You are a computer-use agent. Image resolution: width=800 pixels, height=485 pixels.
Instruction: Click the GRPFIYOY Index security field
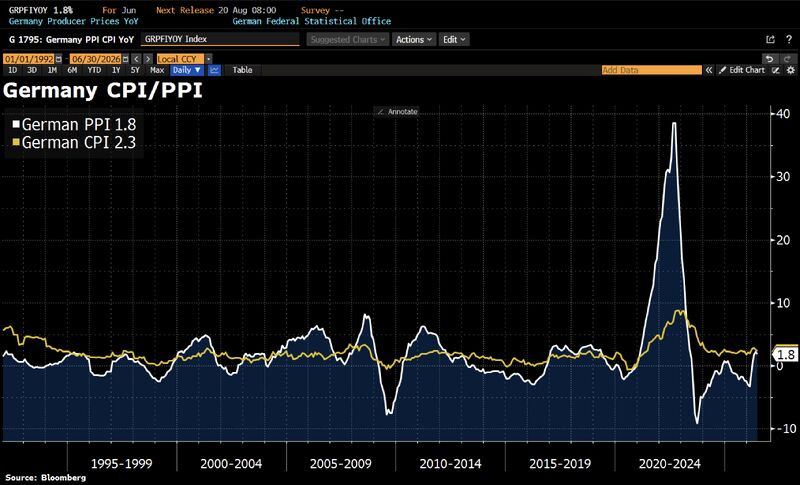[x=220, y=39]
